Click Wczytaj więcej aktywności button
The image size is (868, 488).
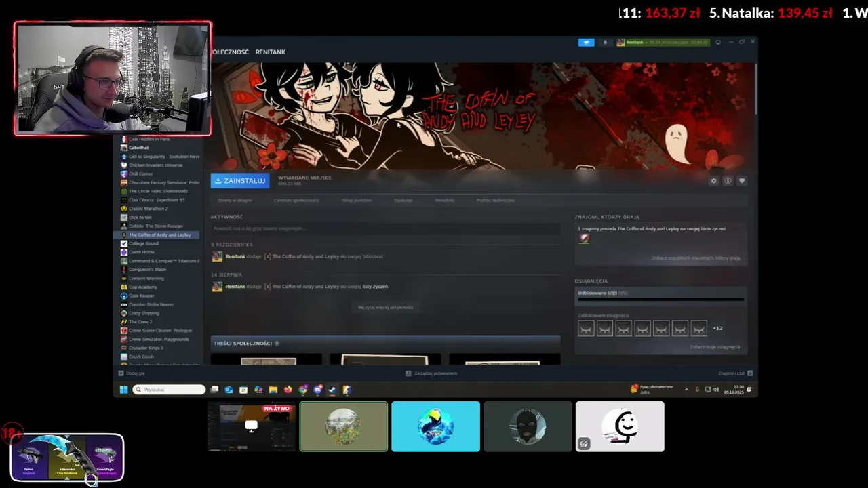[385, 308]
